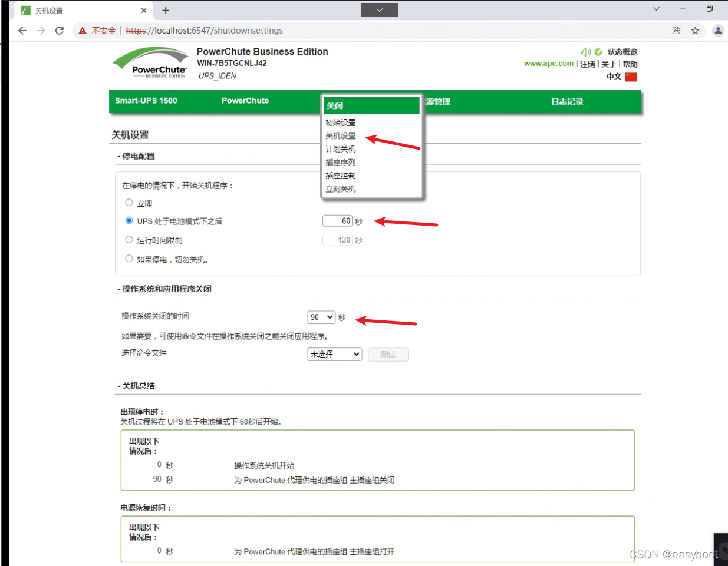The width and height of the screenshot is (728, 566).
Task: Open the 关于 about link
Action: pyautogui.click(x=608, y=64)
